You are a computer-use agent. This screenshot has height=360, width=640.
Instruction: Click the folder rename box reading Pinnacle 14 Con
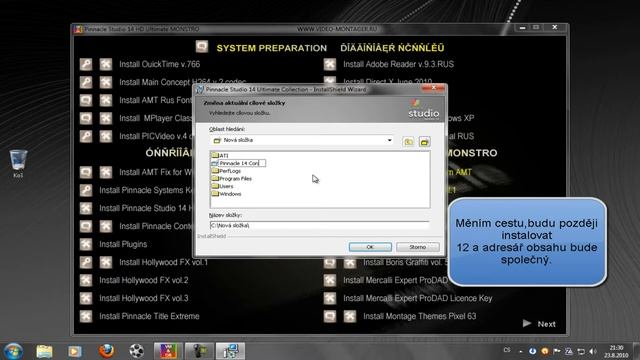tap(242, 163)
